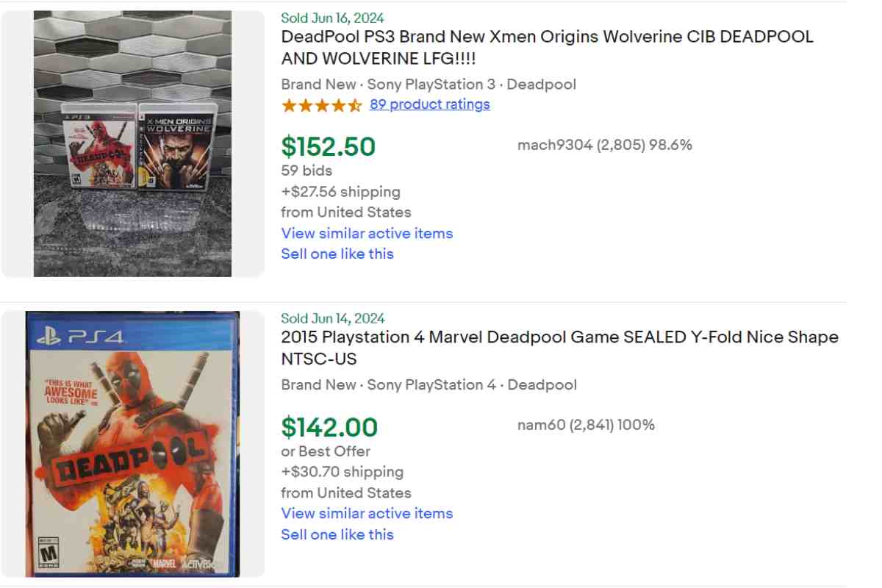Click the star rating icons on the PS3 listing
882x588 pixels.
pos(321,105)
